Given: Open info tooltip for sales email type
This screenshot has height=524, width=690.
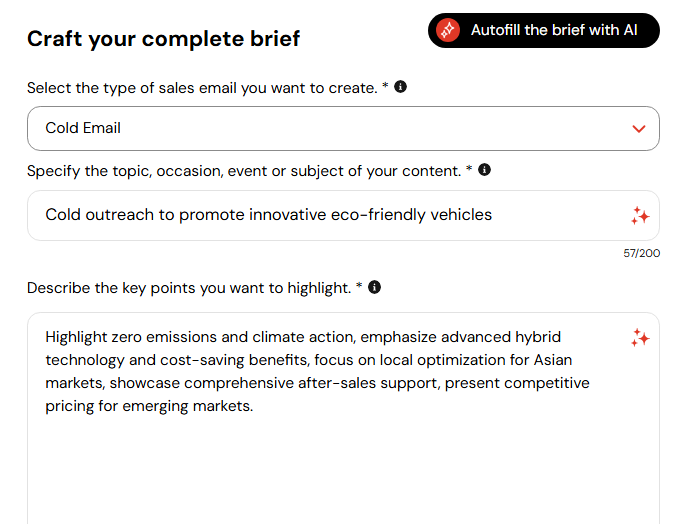Looking at the screenshot, I should [x=400, y=87].
